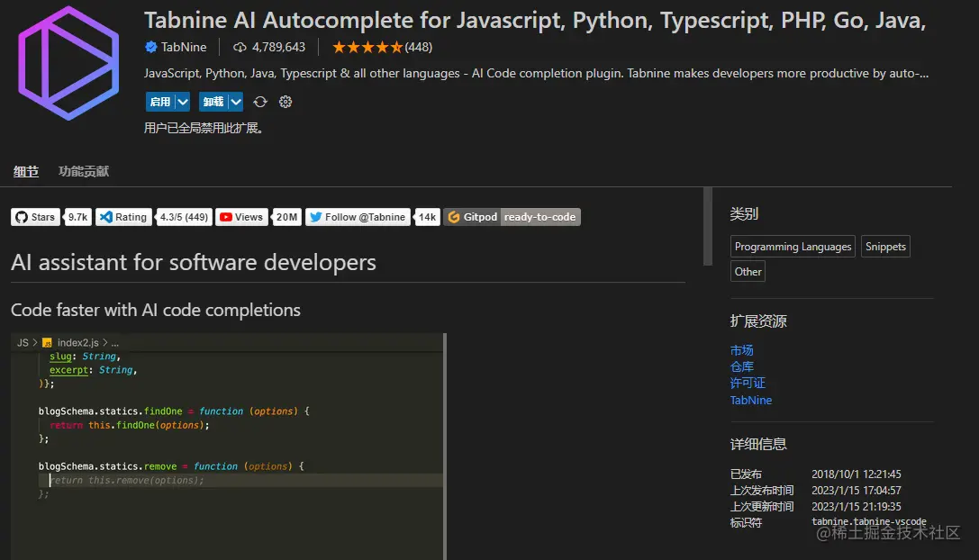Click the Tabnine AI Autocomplete extension title

535,20
